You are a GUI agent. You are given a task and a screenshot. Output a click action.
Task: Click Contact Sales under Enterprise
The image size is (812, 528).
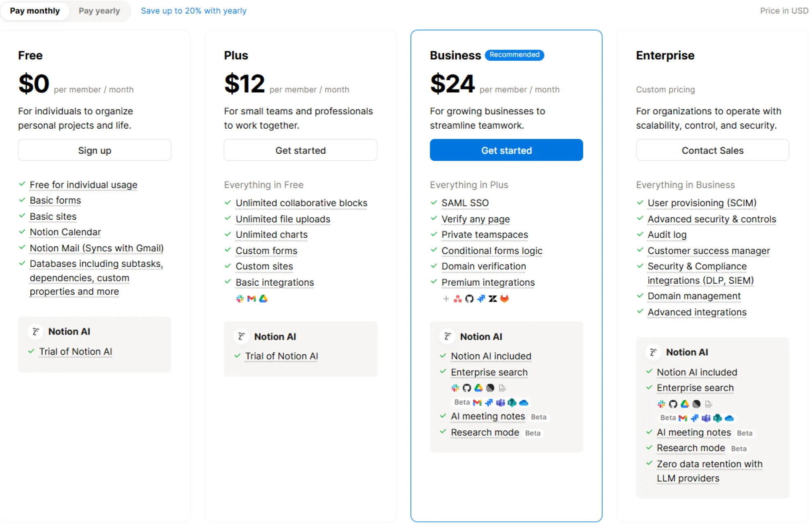coord(712,150)
